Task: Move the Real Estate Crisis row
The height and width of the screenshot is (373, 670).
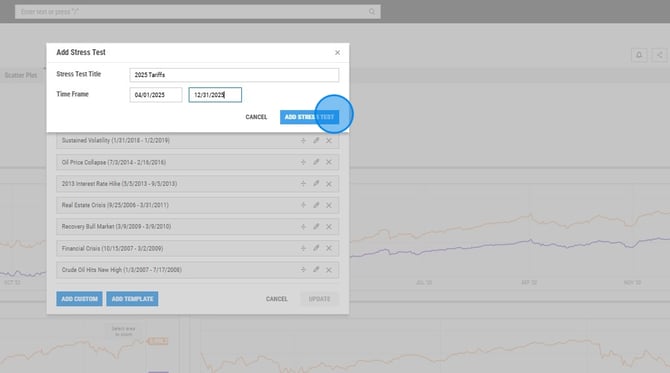Action: pos(303,205)
